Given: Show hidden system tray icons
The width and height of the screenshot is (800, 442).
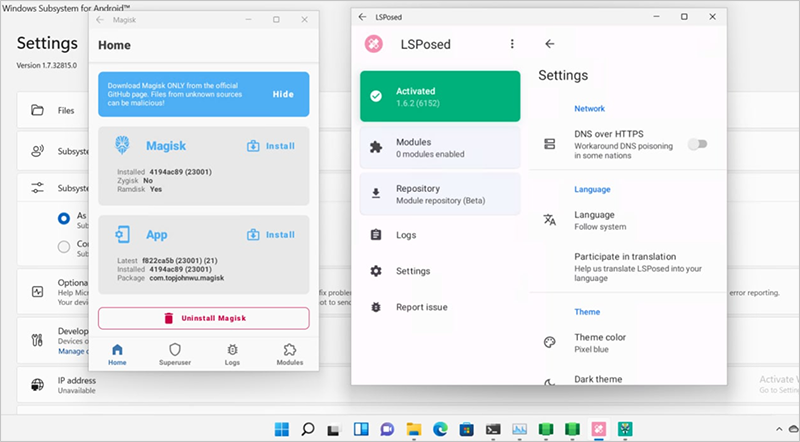Looking at the screenshot, I should 779,429.
